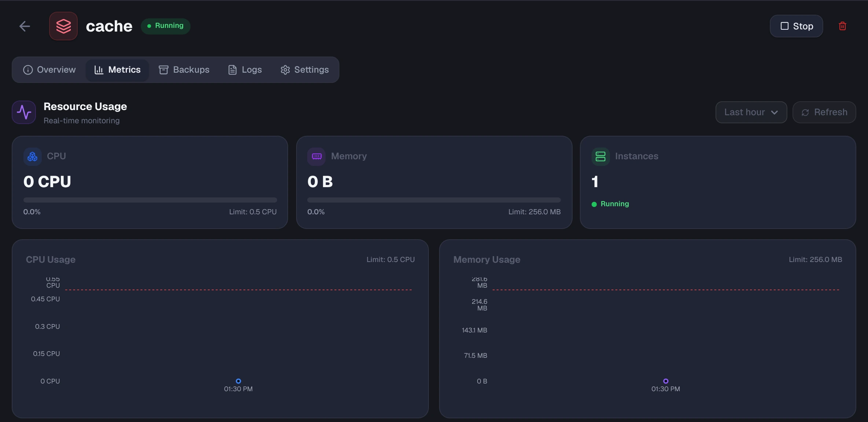Click the instance count '1'

click(x=595, y=182)
